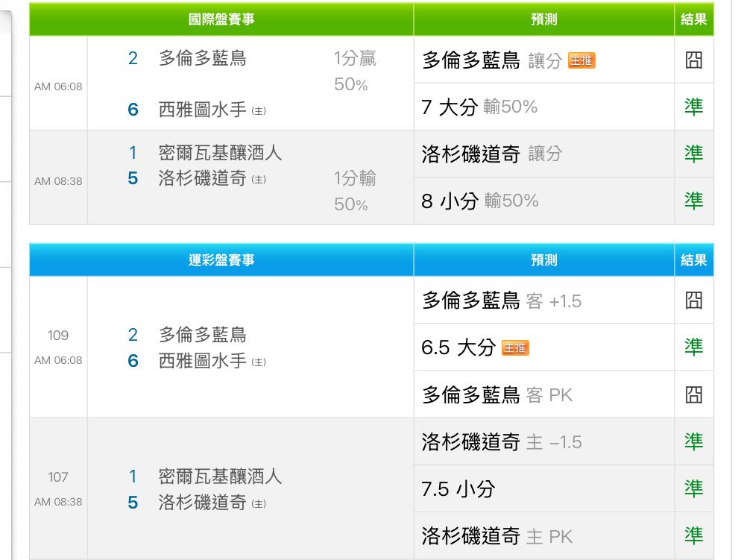This screenshot has height=560, width=741.
Task: Click the 主推 badge next to 6.5 大分
Action: [515, 347]
